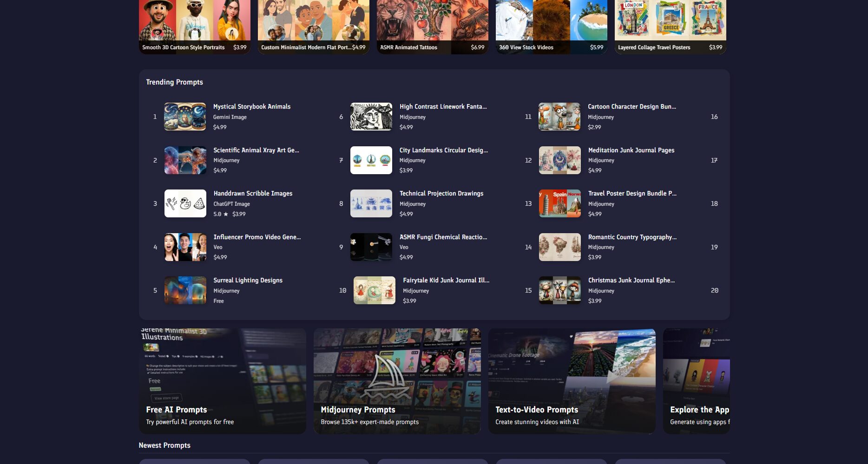Open Travel Poster Design Bundle thumbnail
Image resolution: width=868 pixels, height=464 pixels.
[560, 203]
